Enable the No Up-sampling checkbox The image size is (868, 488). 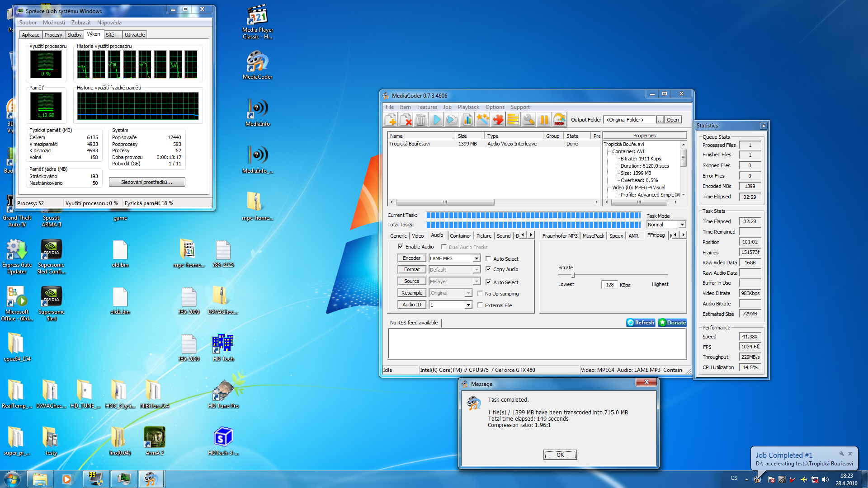click(x=480, y=293)
